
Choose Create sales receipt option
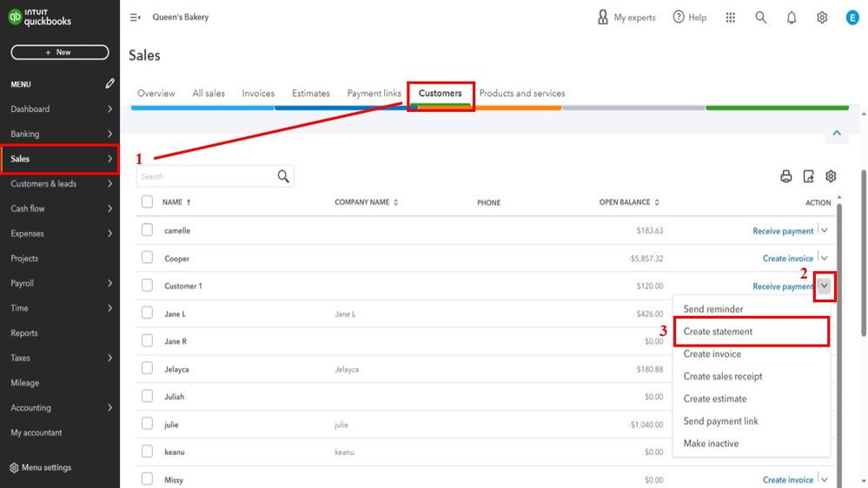[752, 376]
